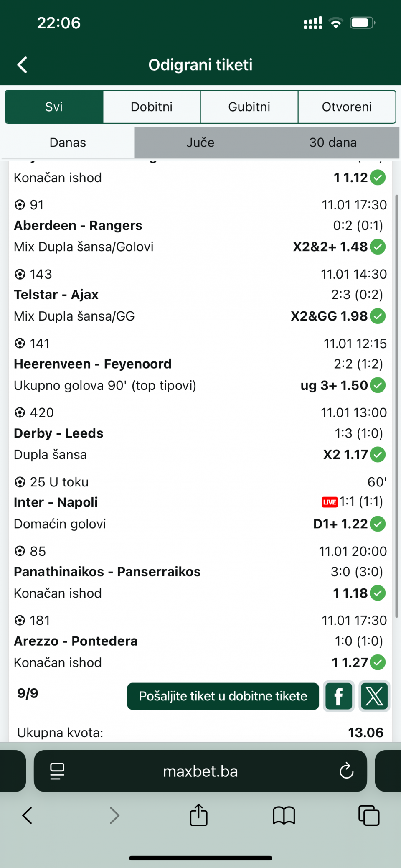Tap the green checkmark for Telstar - Ajax
Viewport: 401px width, 868px height.
[x=378, y=316]
